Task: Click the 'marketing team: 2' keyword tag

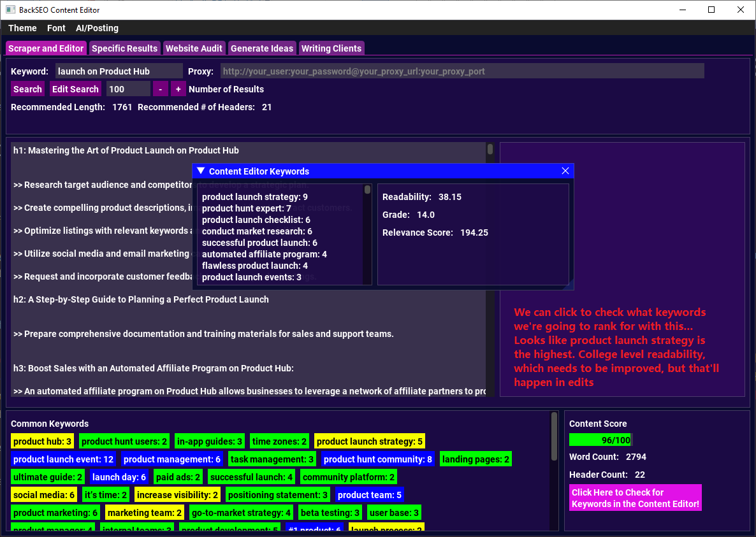Action: point(145,512)
